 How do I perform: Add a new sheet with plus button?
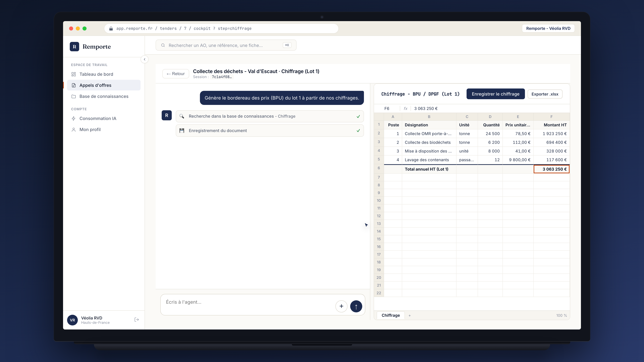click(410, 316)
